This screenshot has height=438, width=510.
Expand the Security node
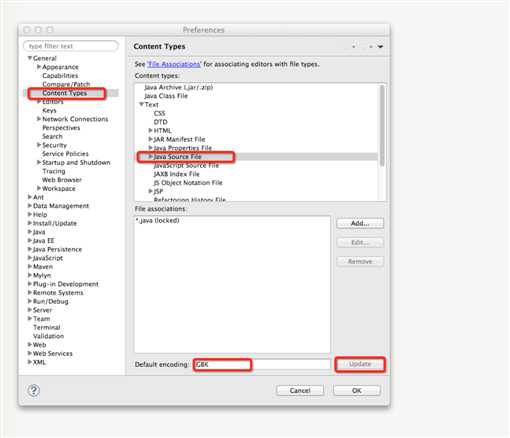[39, 145]
